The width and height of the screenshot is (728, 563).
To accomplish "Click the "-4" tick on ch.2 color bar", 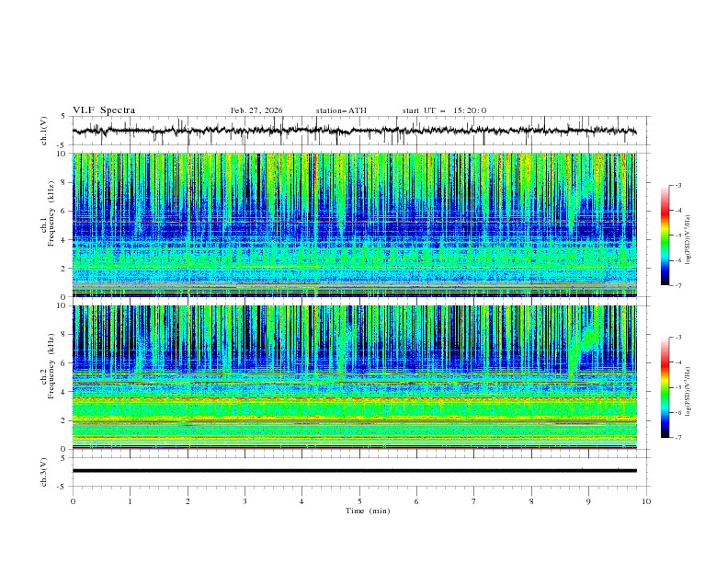I will click(677, 362).
